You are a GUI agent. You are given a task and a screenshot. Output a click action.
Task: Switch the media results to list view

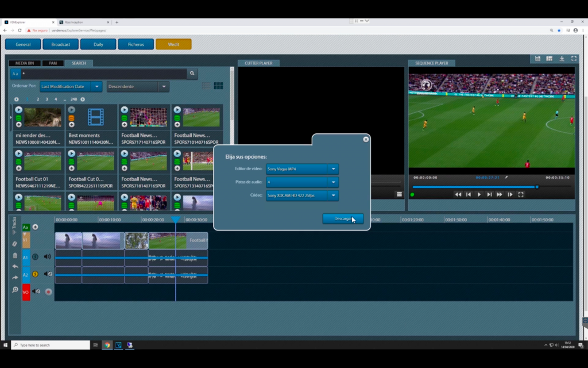click(206, 86)
